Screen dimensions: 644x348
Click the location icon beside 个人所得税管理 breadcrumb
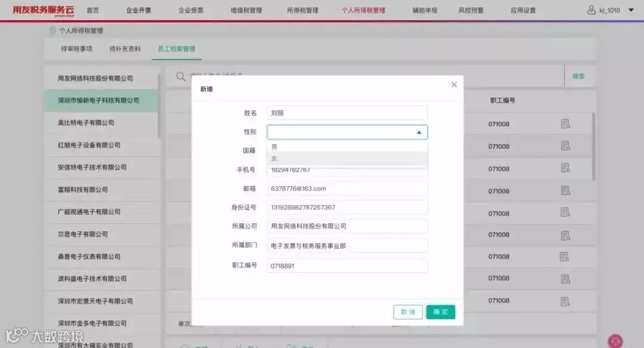52,30
